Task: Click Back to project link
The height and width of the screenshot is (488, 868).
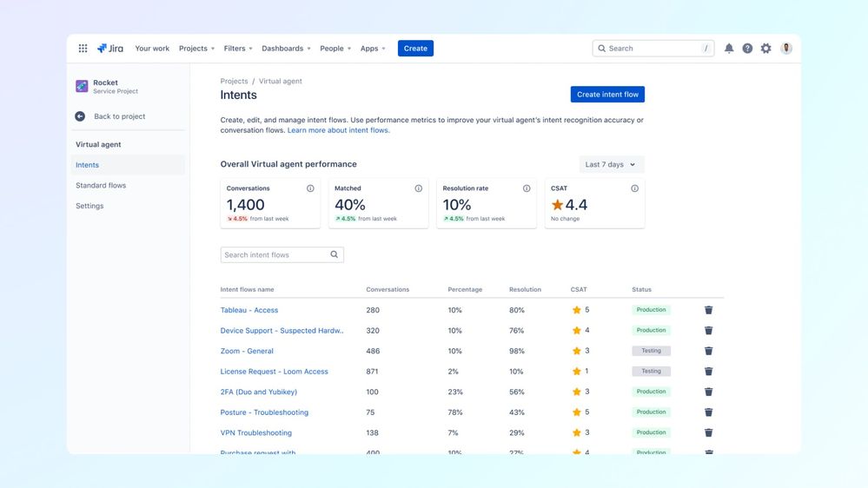Action: (120, 116)
